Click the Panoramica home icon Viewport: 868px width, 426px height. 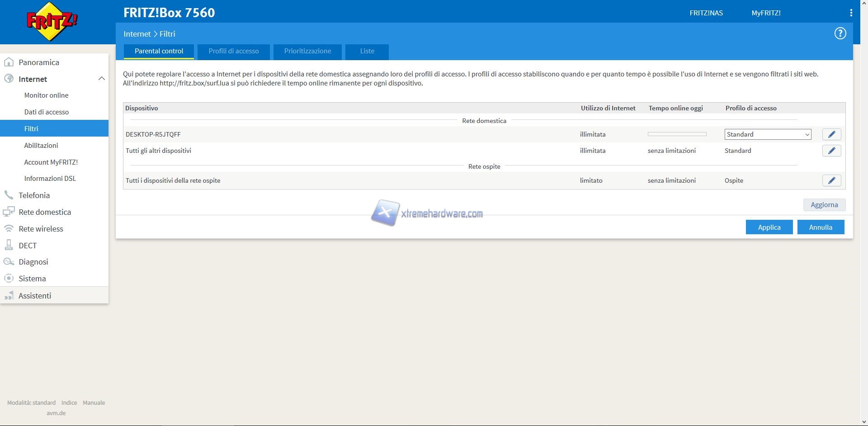tap(9, 62)
